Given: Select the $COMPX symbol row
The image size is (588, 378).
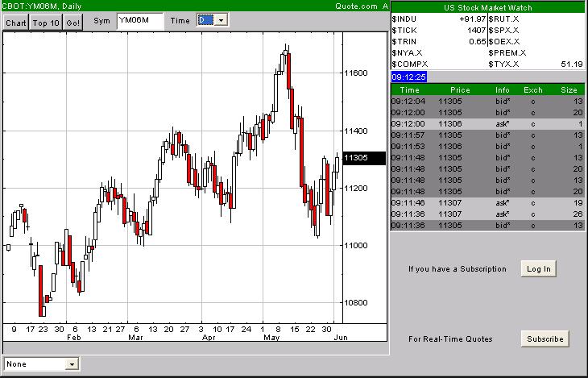Looking at the screenshot, I should click(410, 64).
